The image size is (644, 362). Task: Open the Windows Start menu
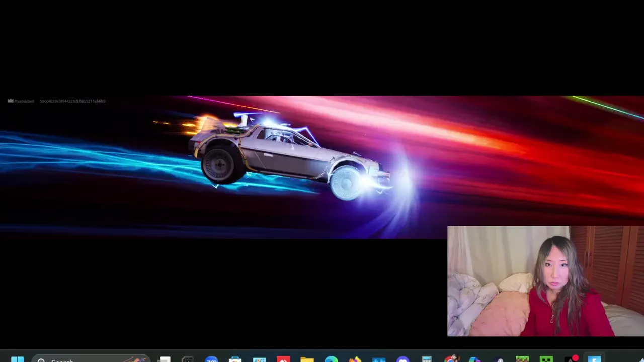point(18,359)
